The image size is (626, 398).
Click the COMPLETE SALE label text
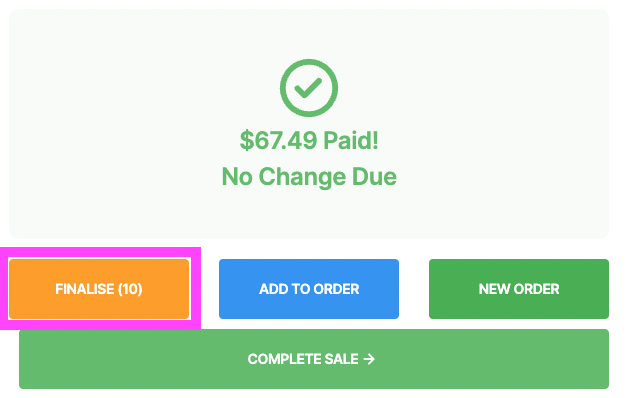[x=303, y=359]
